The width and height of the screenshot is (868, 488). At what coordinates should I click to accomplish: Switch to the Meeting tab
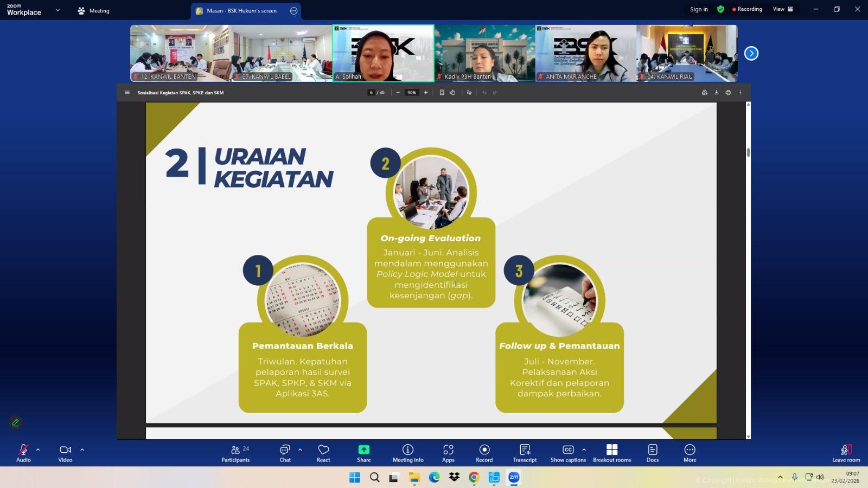94,11
